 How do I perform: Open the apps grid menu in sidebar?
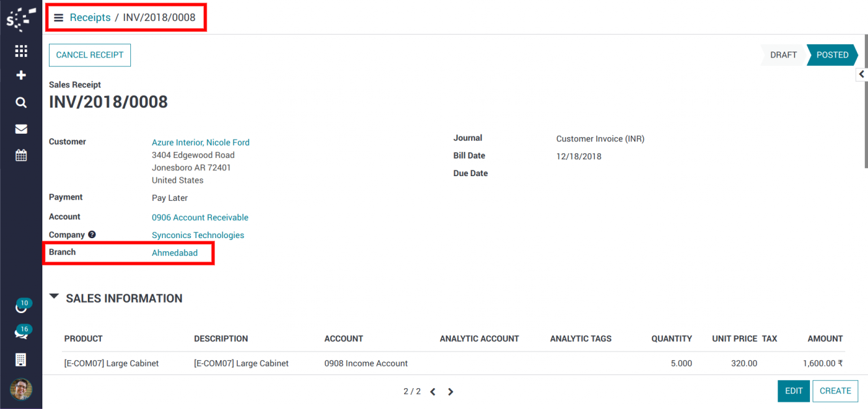[21, 51]
